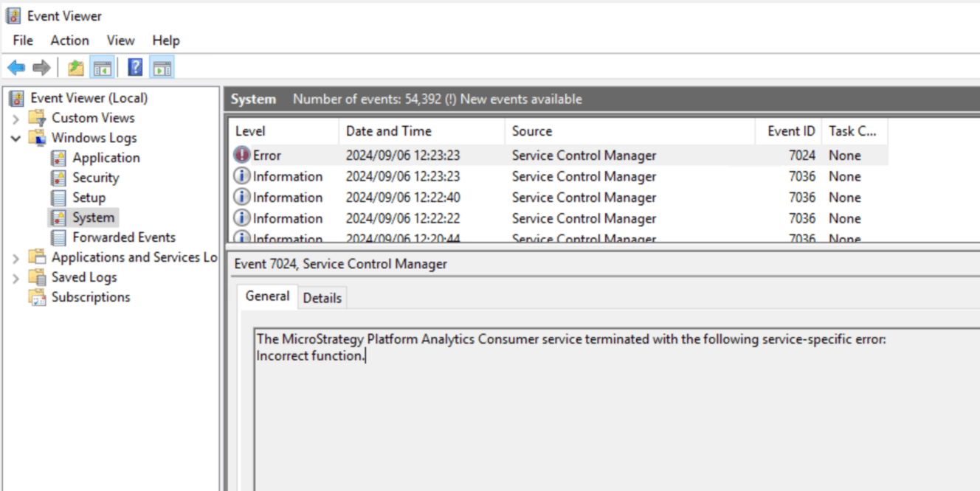Select the Security log tree item
Viewport: 980px width, 491px height.
(95, 178)
